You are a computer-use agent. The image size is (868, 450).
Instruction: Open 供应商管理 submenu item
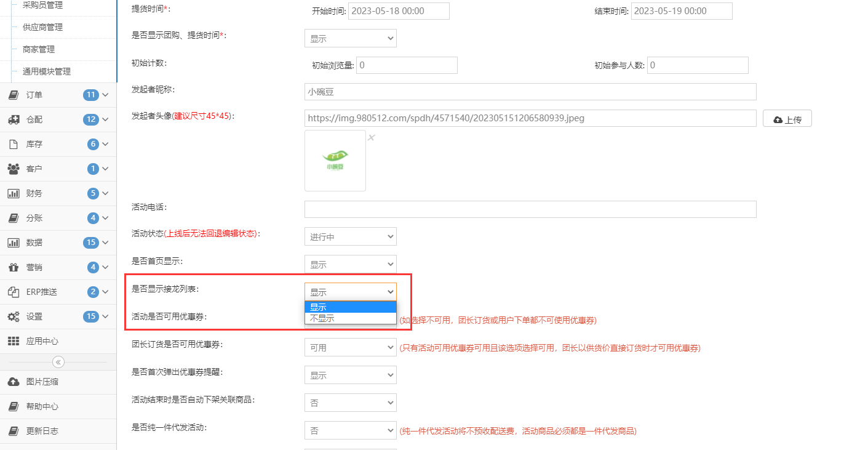coord(42,27)
